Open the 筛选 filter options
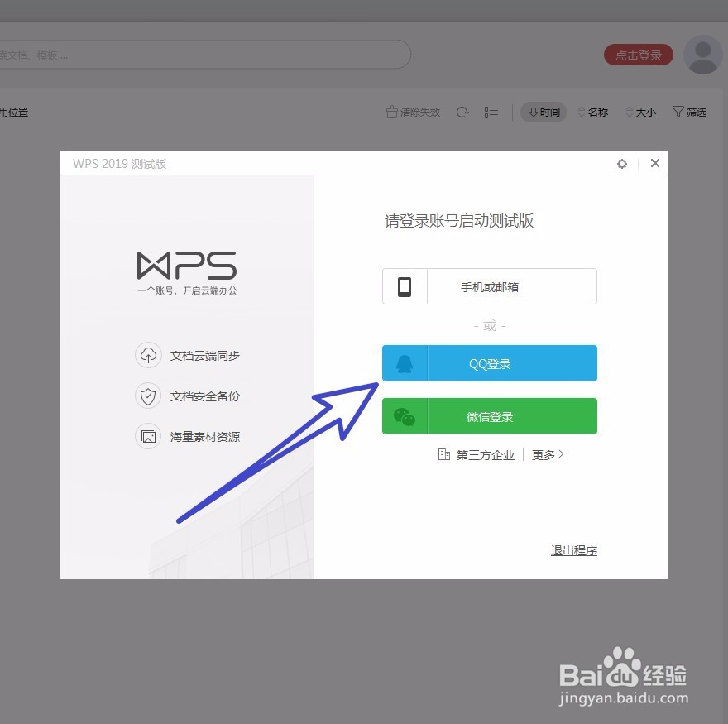The image size is (728, 724). coord(689,112)
